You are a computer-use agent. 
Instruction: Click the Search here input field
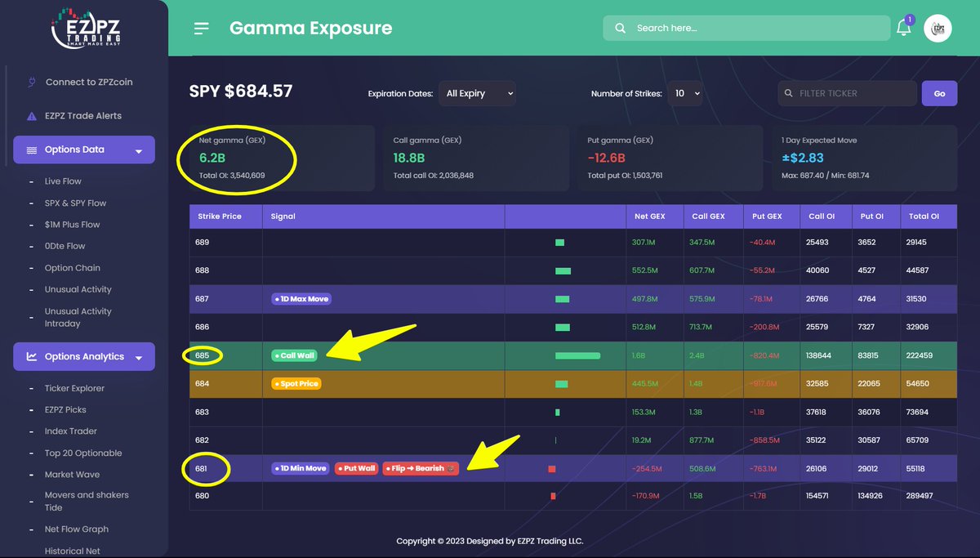[x=746, y=28]
